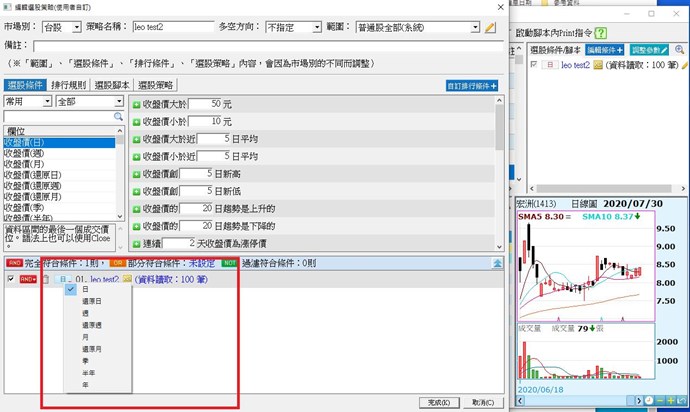The image size is (690, 412).
Task: Choose 半年 in the frequency popup menu
Action: (90, 371)
